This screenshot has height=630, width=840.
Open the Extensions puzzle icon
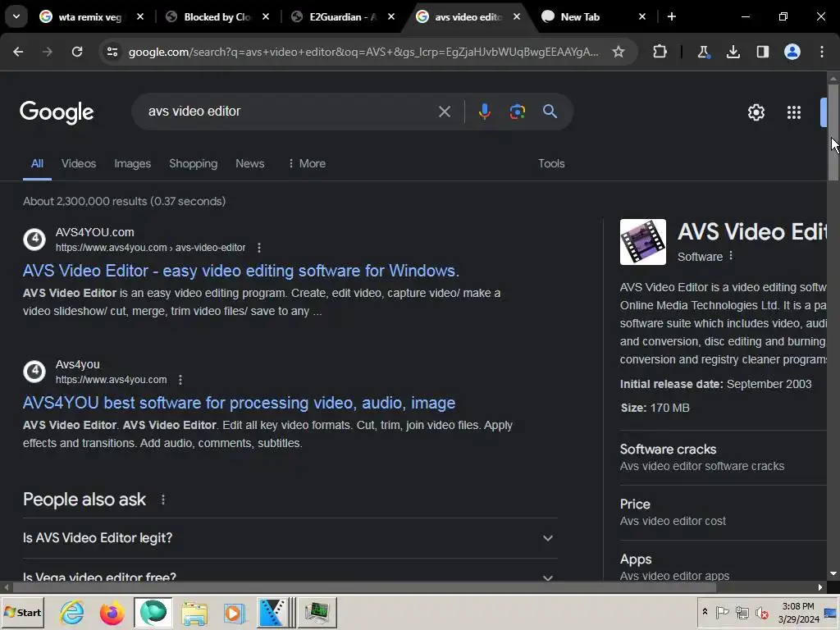click(660, 52)
